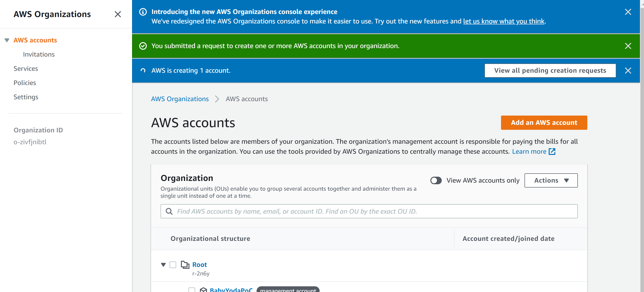Open Services in the sidebar

point(26,69)
